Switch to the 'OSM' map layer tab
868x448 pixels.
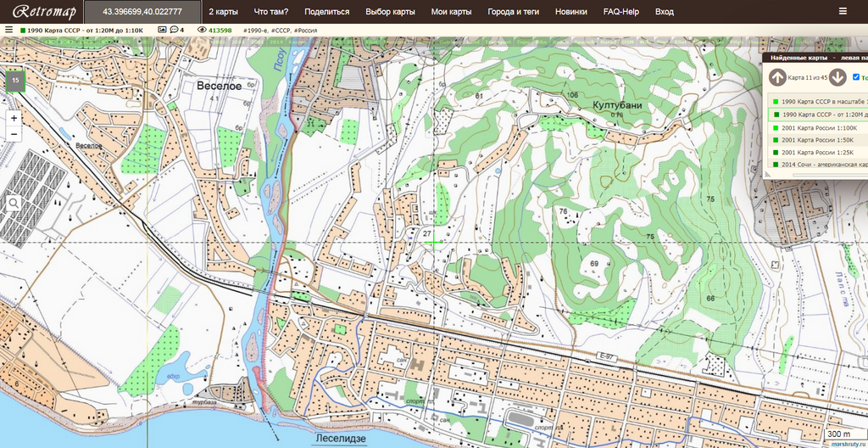[x=628, y=42]
